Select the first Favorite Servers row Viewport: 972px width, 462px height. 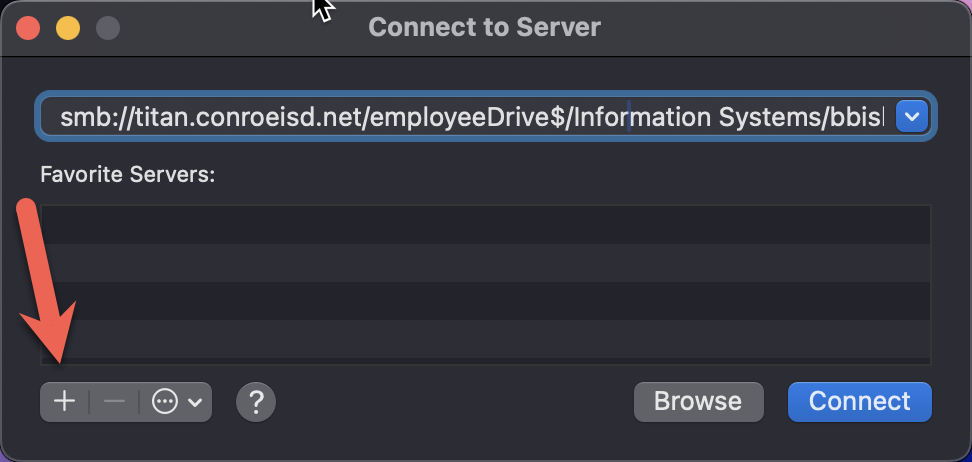tap(485, 224)
